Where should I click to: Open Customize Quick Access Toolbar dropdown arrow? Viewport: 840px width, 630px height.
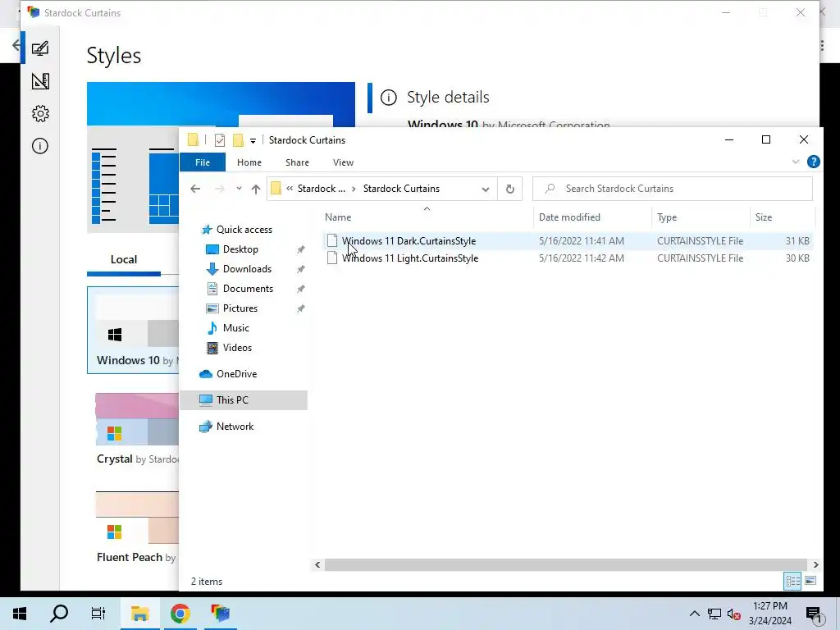[253, 141]
